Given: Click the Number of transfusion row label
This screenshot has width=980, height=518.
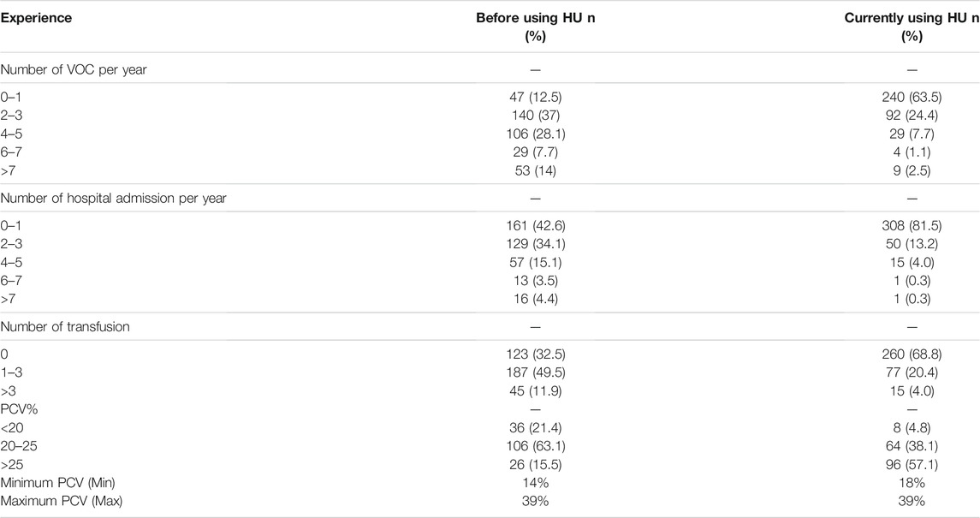Looking at the screenshot, I should coord(65,326).
